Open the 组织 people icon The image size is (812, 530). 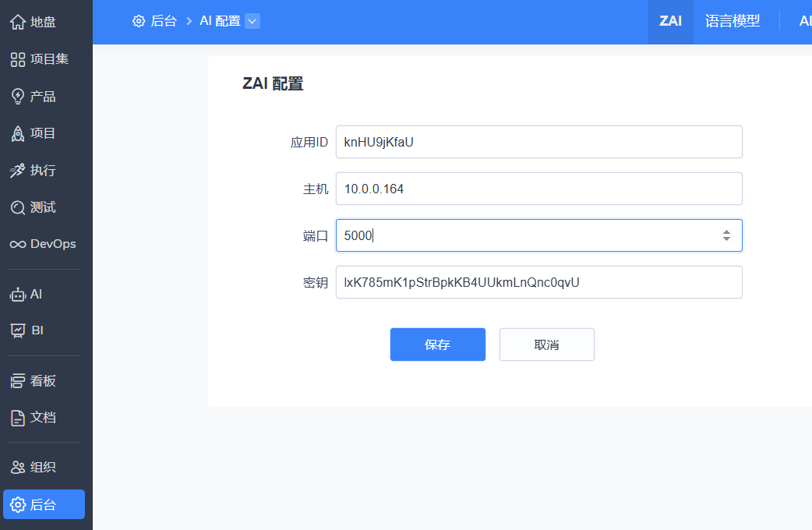pos(18,468)
